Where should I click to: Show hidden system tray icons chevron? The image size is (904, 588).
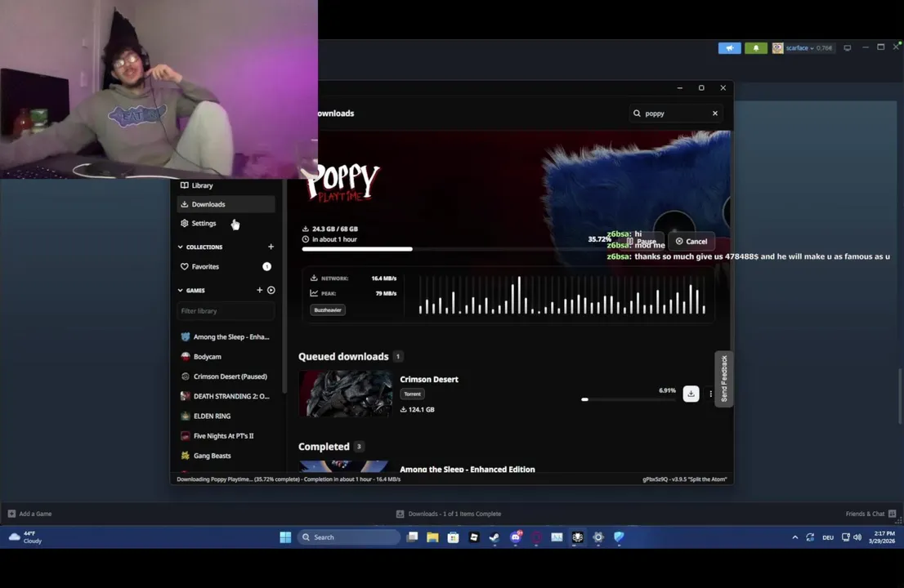[x=795, y=537]
